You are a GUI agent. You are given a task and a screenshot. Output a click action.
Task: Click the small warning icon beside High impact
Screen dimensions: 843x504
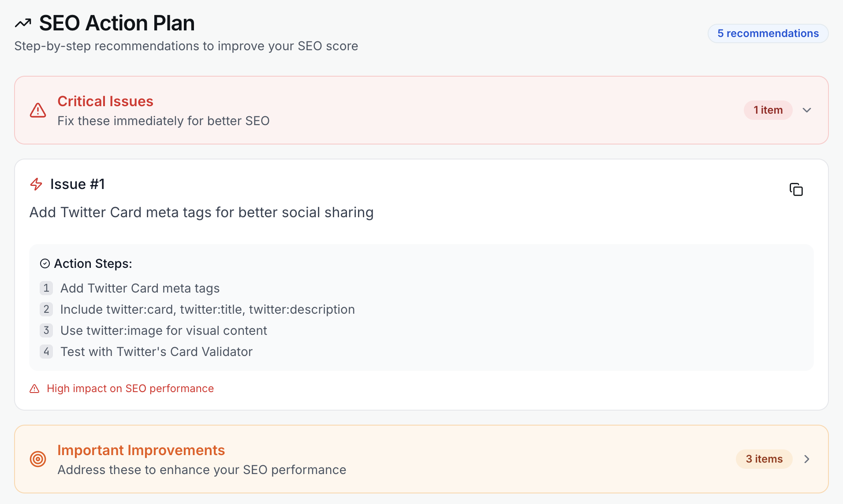tap(34, 389)
